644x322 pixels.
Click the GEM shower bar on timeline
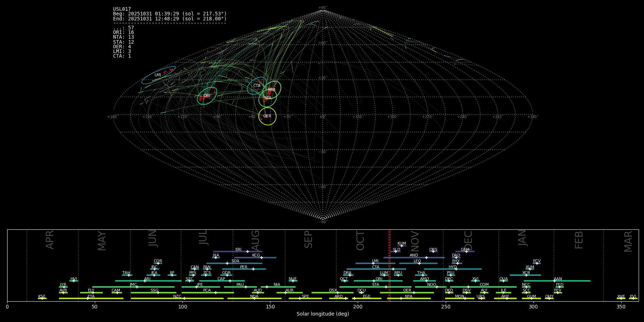pos(465,252)
